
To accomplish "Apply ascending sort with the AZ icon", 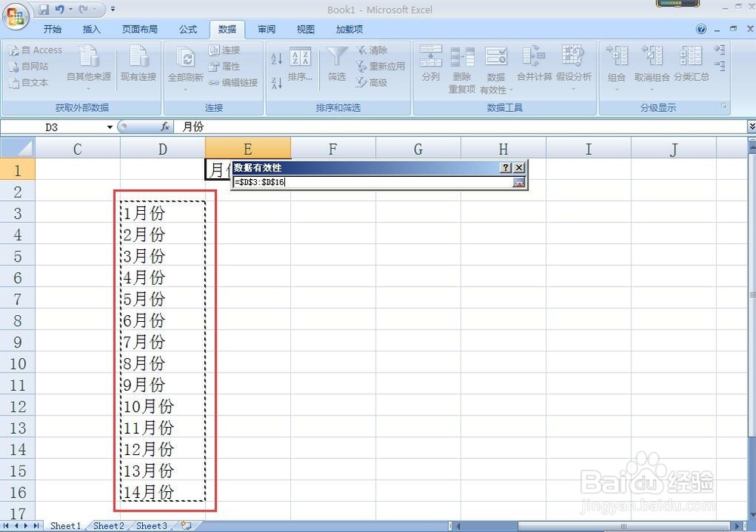I will [277, 59].
